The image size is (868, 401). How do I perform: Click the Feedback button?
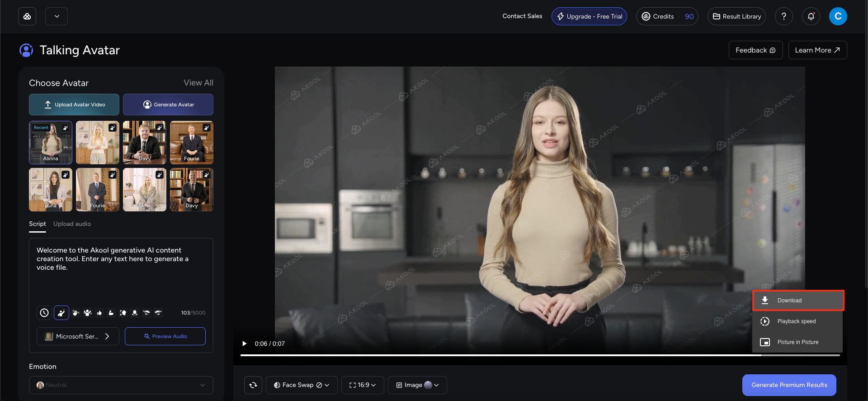click(x=755, y=50)
